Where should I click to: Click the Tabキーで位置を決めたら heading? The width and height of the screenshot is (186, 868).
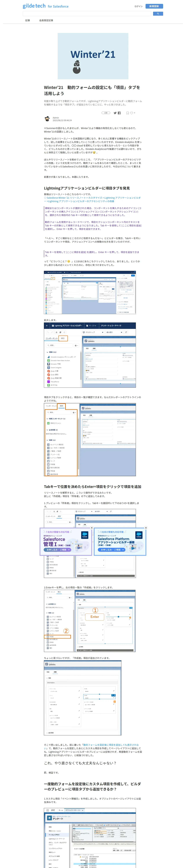(93, 487)
